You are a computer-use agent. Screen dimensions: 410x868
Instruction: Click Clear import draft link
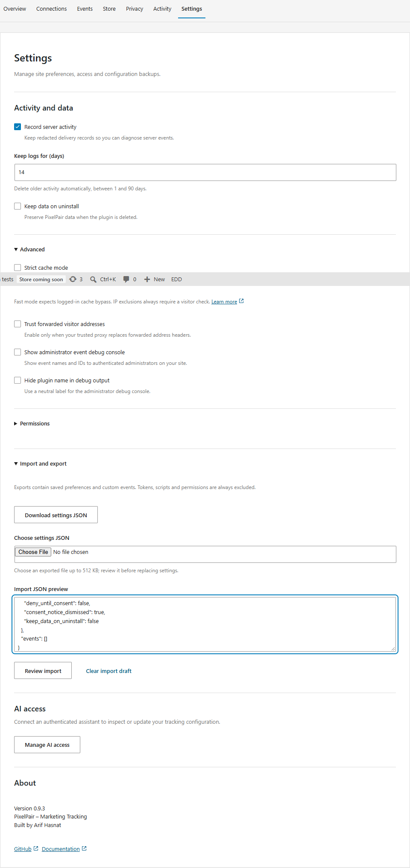pyautogui.click(x=109, y=671)
